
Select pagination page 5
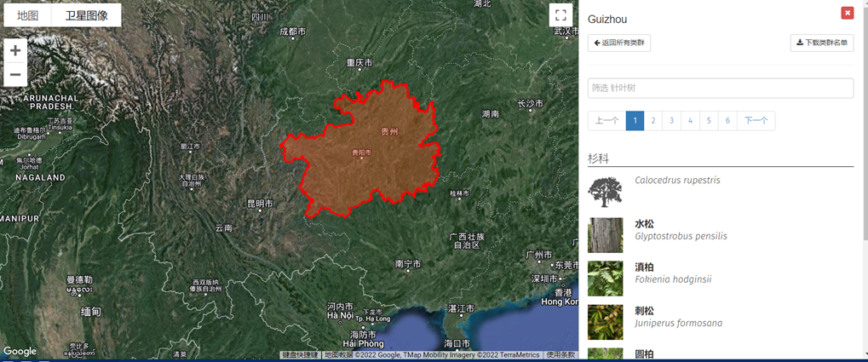tap(709, 121)
